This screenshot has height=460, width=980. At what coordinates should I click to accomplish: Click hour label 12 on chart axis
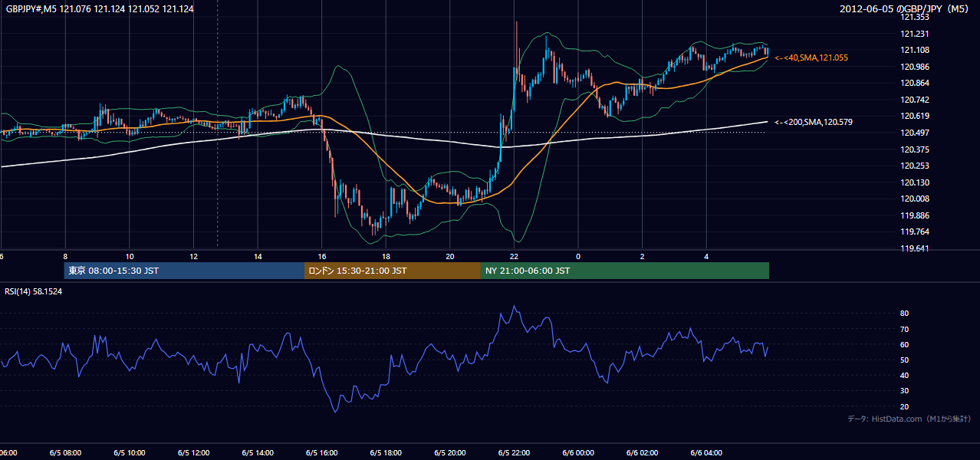[193, 257]
